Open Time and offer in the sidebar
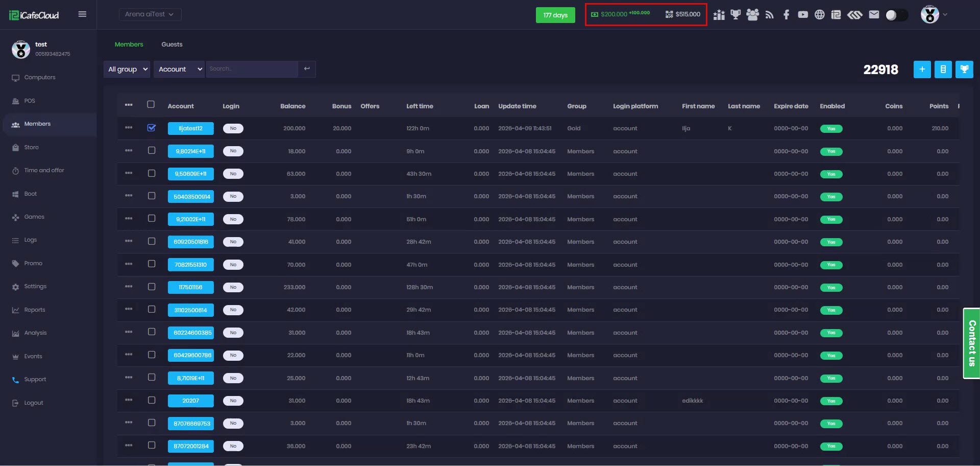Screen dimensions: 980x466 (x=44, y=170)
